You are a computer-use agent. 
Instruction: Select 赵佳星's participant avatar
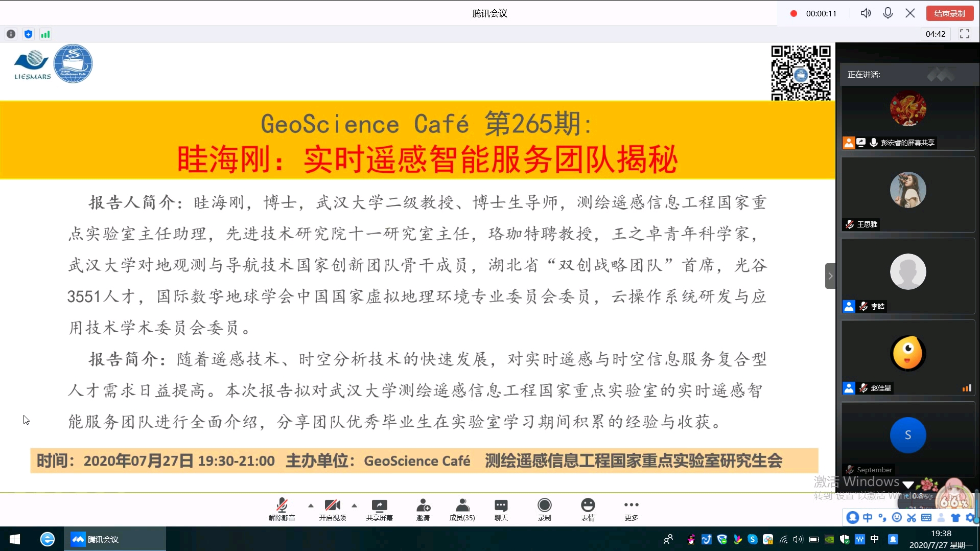coord(908,353)
